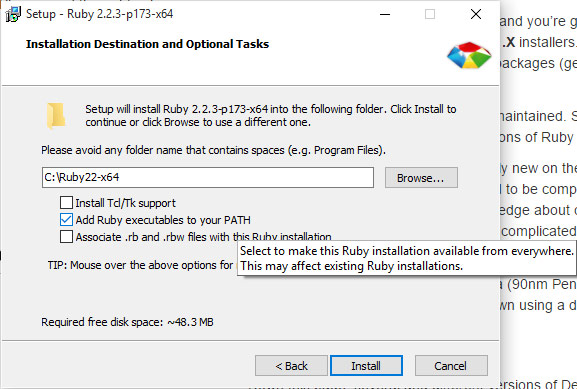Click the 'Setup will install Ruby' description text

click(x=271, y=115)
